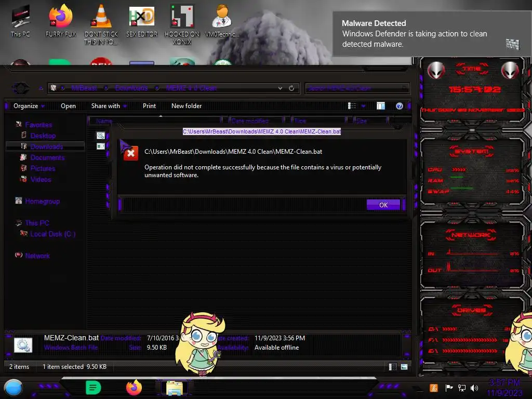
Task: Open the green notes app on taskbar
Action: tap(94, 388)
